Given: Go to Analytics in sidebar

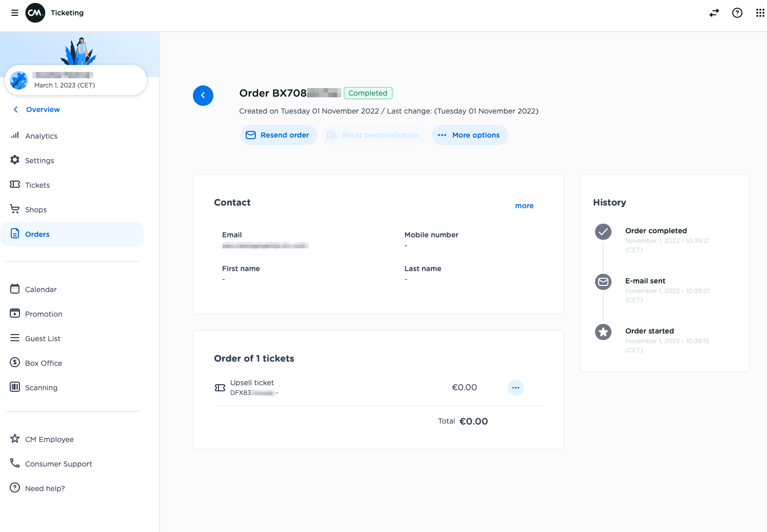Looking at the screenshot, I should (41, 136).
